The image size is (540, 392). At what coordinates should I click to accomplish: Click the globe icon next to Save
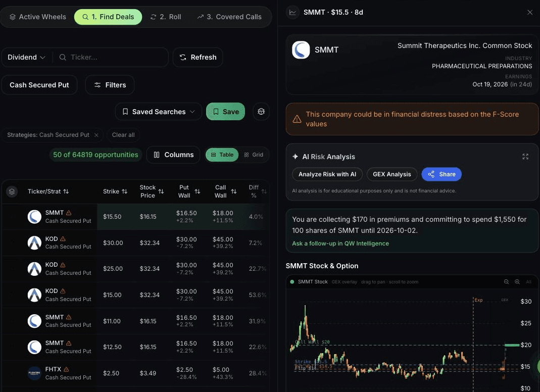tap(261, 112)
